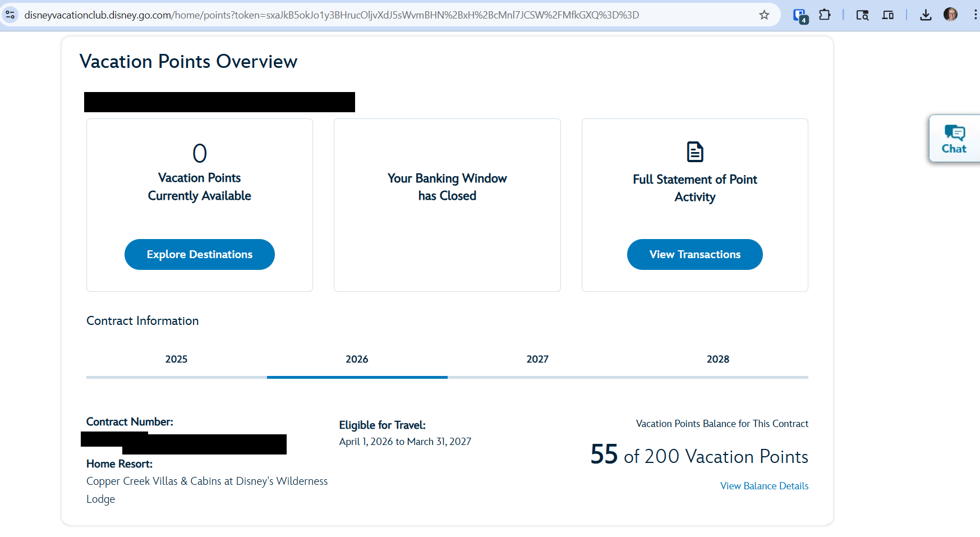Click the devices icon in browser toolbar
The width and height of the screenshot is (980, 537).
click(888, 15)
